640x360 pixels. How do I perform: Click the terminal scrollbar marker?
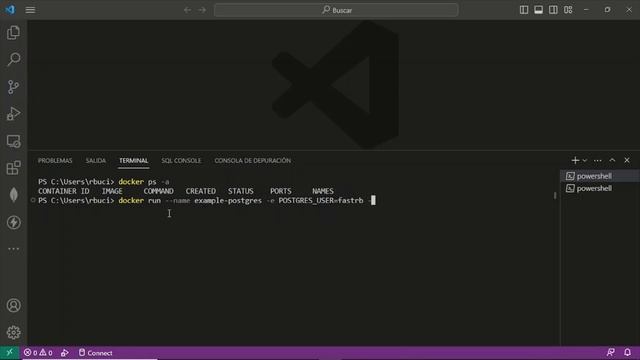point(555,196)
